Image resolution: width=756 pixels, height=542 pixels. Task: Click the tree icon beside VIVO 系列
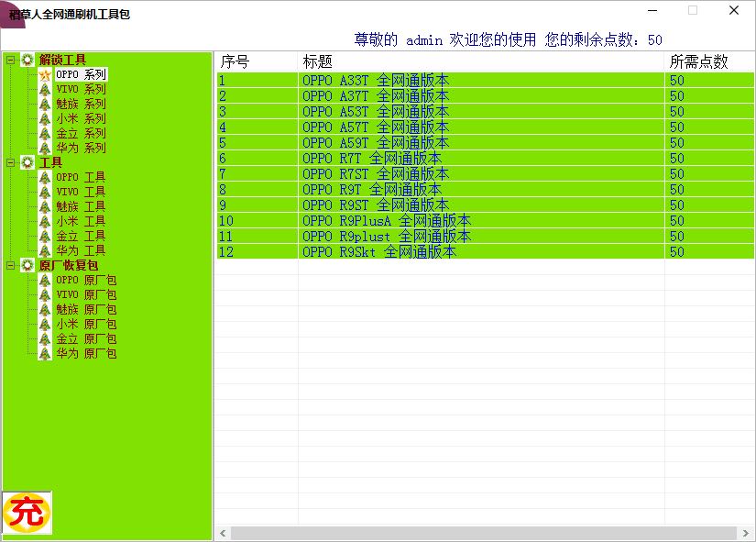(x=45, y=89)
